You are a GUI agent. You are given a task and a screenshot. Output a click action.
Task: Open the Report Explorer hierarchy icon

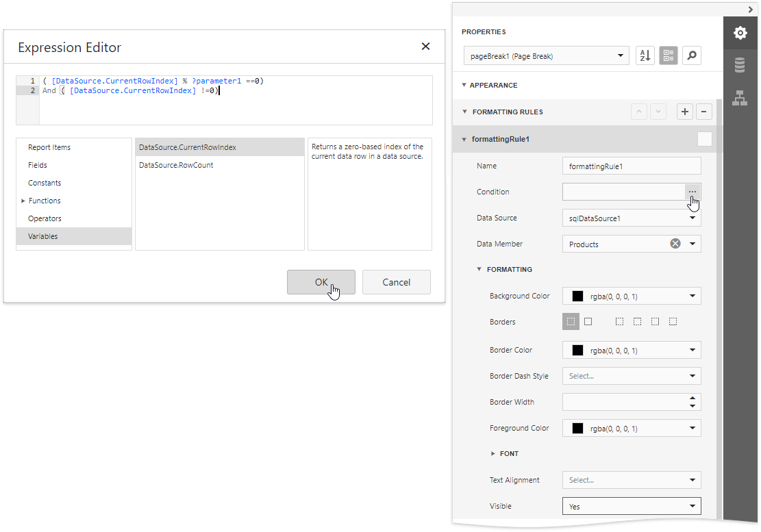[740, 98]
